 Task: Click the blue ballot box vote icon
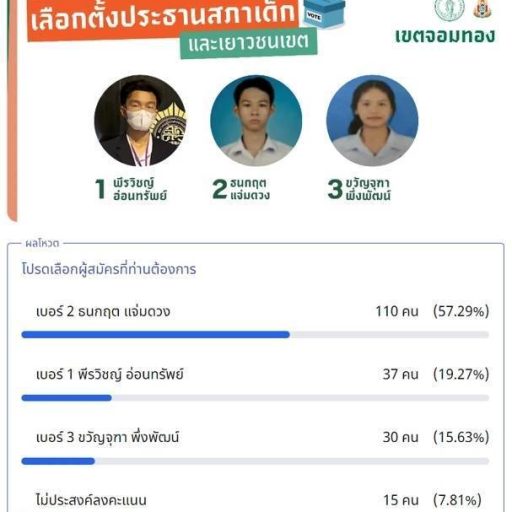point(324,13)
